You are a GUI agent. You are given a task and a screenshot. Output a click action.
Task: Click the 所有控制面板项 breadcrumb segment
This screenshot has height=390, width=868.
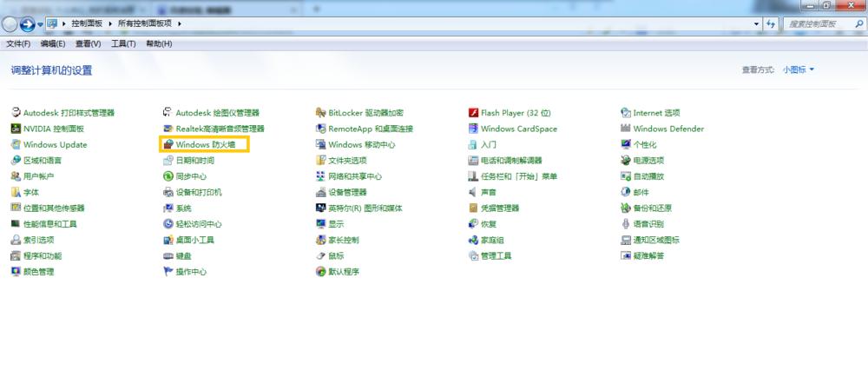144,23
